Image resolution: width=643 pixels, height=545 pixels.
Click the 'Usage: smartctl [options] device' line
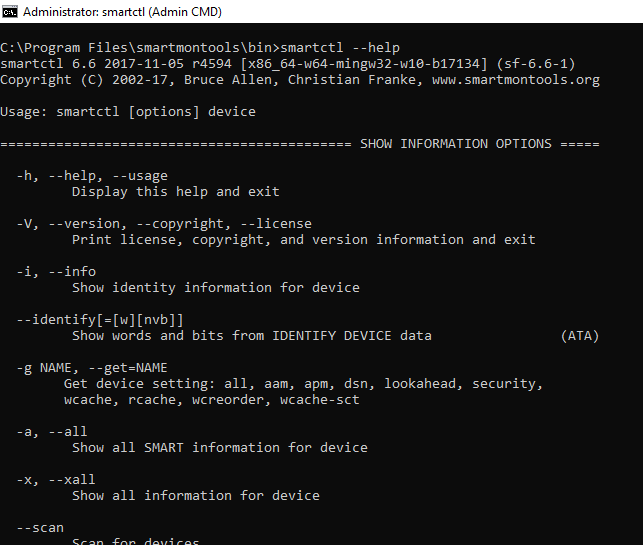click(x=128, y=112)
